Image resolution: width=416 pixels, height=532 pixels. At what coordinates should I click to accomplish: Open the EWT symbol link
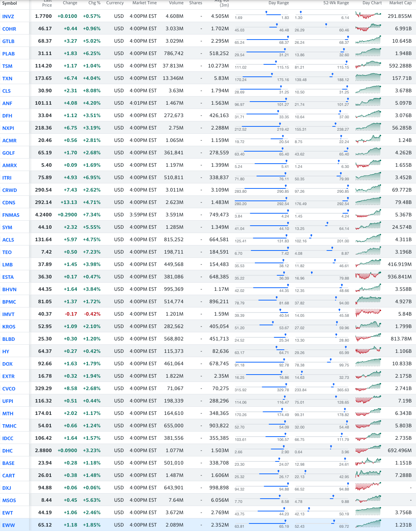click(8, 513)
